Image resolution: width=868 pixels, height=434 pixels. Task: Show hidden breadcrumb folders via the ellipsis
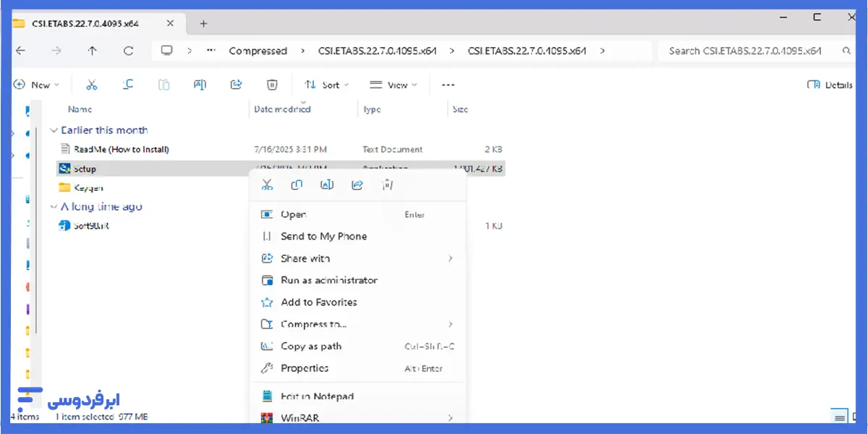211,51
